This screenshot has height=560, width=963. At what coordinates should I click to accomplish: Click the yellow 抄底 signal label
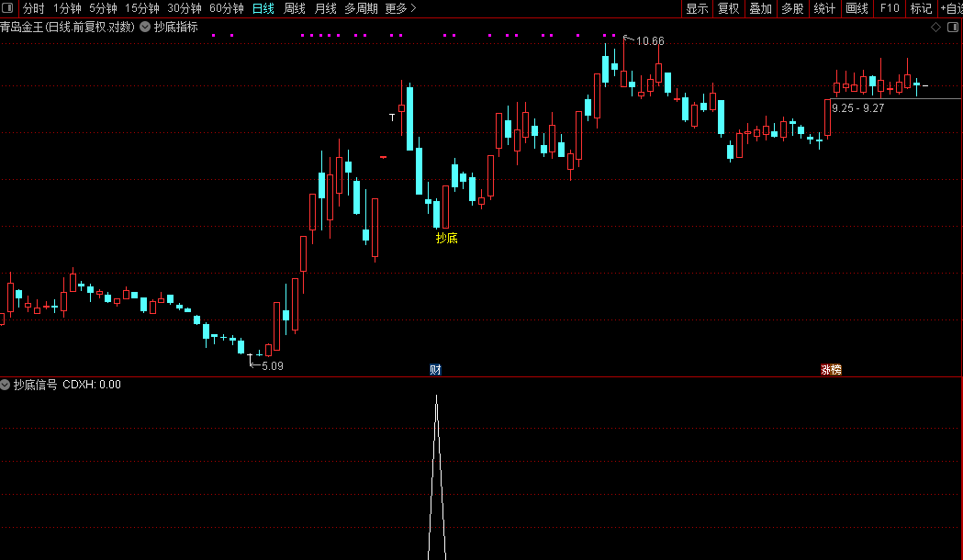pyautogui.click(x=446, y=239)
